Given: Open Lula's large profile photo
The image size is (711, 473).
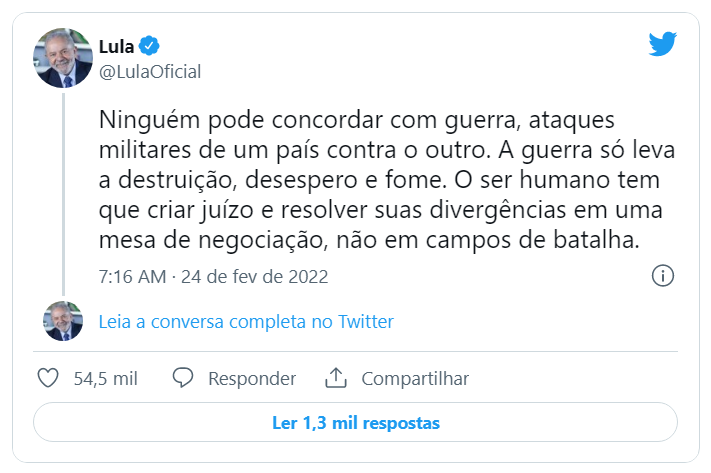Looking at the screenshot, I should point(63,58).
